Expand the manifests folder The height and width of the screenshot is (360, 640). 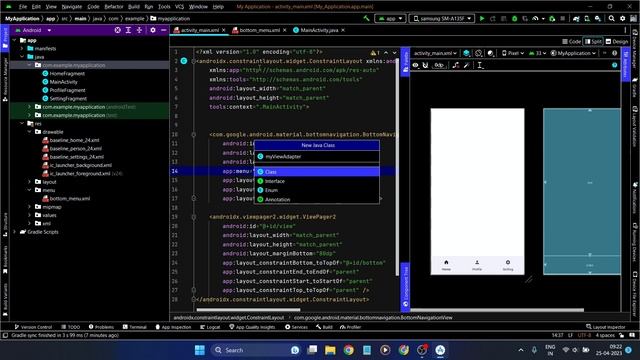pos(22,49)
